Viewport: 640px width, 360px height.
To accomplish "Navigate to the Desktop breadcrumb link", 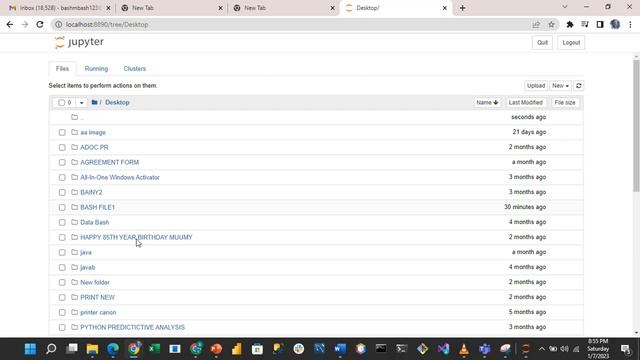I will tap(117, 102).
